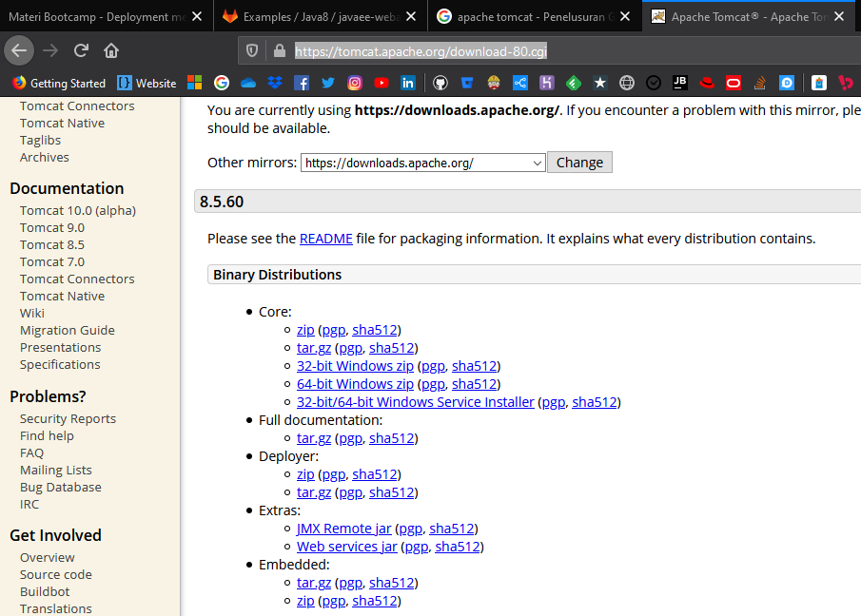This screenshot has height=616, width=861.
Task: Open the Wiki documentation link
Action: pyautogui.click(x=32, y=313)
